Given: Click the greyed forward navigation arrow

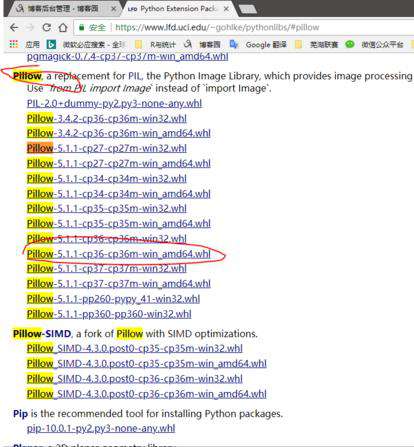Looking at the screenshot, I should (30, 28).
